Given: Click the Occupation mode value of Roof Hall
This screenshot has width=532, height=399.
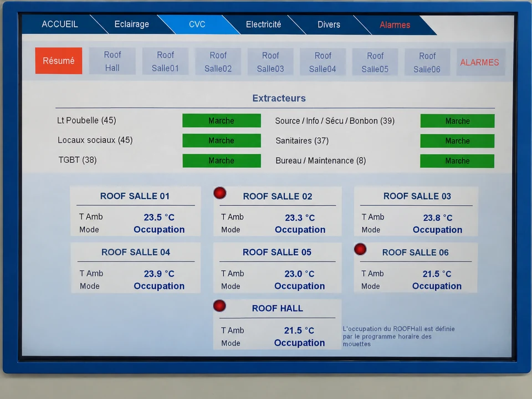Looking at the screenshot, I should click(x=300, y=343).
